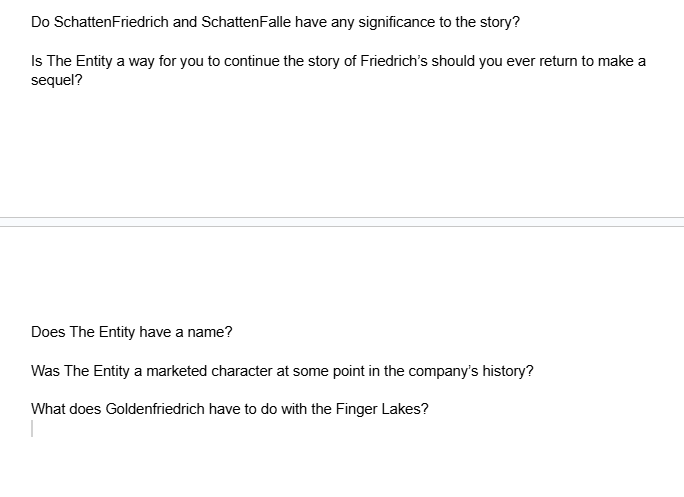Click the word sequel? on second paragraph
684x497 pixels.
tap(57, 80)
